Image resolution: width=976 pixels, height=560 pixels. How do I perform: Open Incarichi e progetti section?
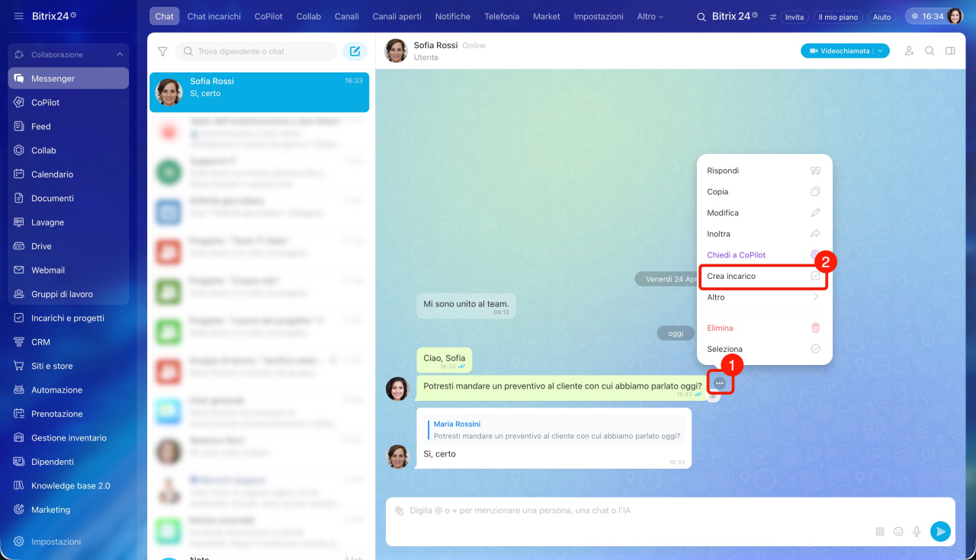tap(69, 318)
